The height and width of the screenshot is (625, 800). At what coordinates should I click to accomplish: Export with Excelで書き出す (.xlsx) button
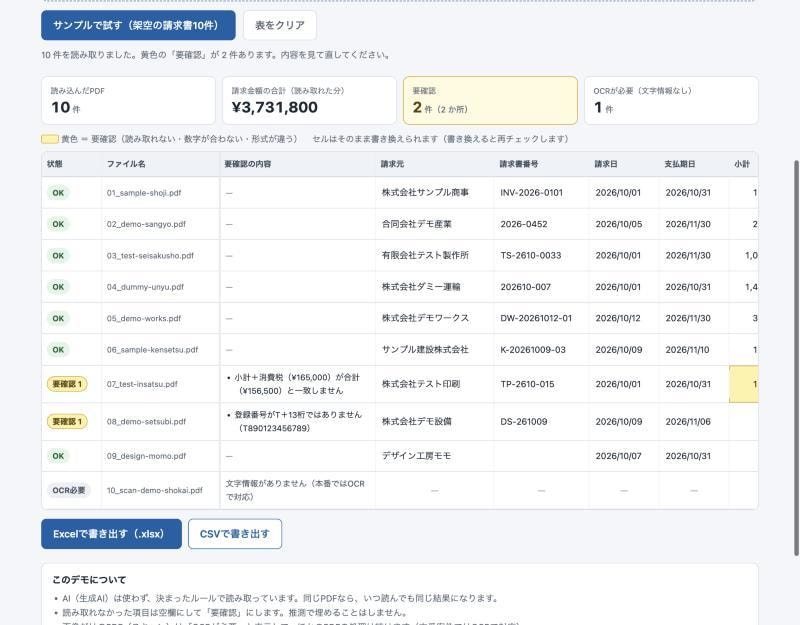(x=111, y=534)
